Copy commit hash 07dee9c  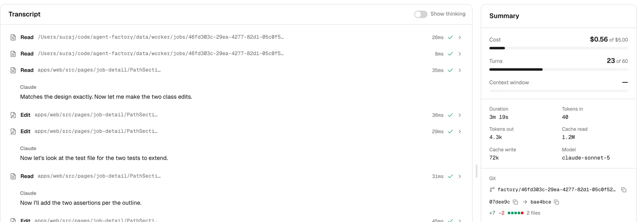click(516, 202)
